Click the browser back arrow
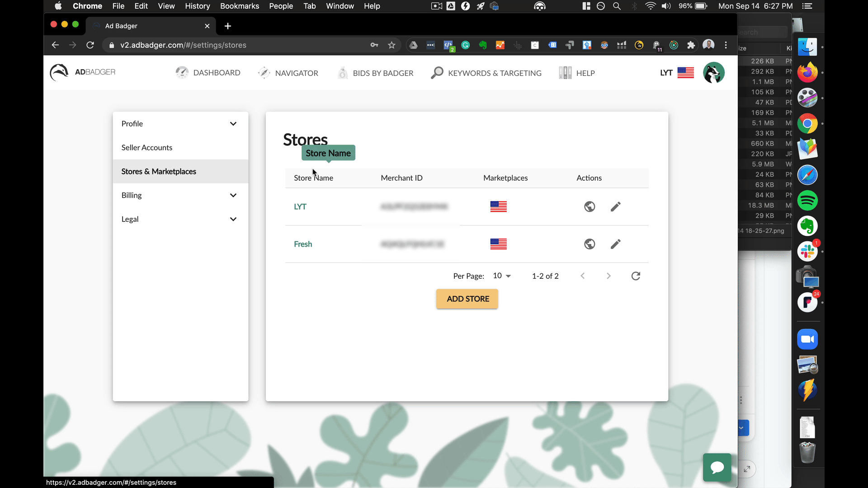Viewport: 868px width, 488px height. [55, 45]
